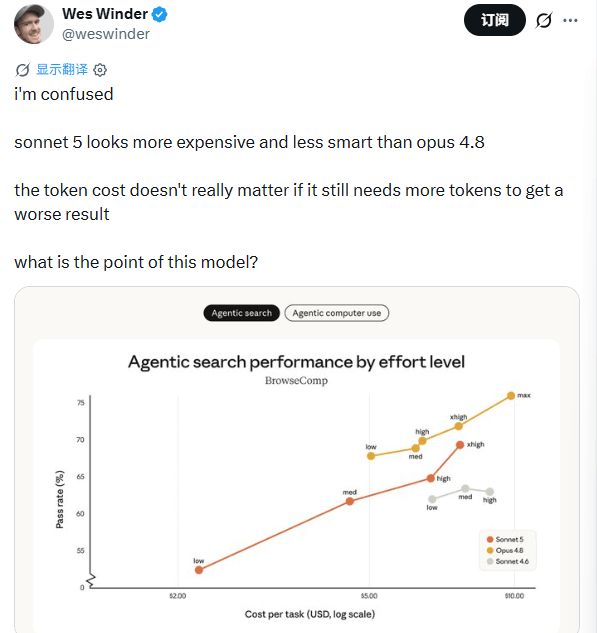Screen dimensions: 597x633
Task: Open Wes Winder's profile avatar
Action: pos(34,24)
